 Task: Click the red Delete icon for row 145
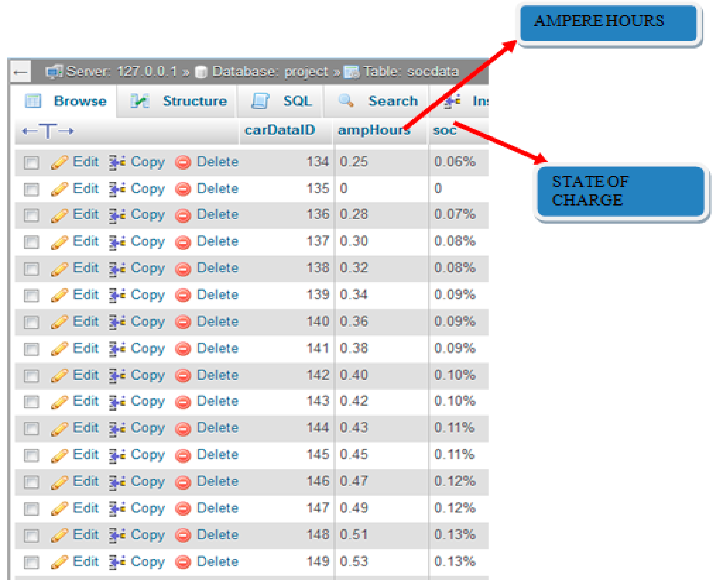183,456
